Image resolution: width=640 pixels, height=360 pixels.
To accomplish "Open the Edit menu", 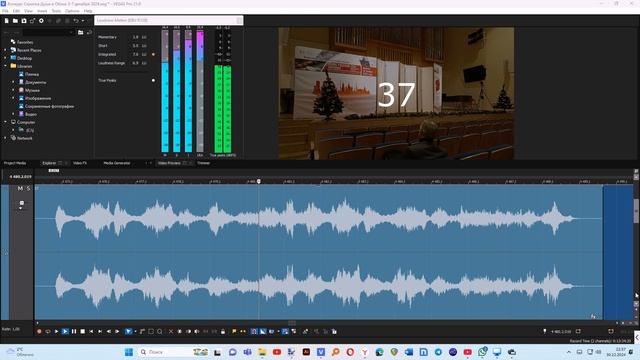I will point(16,11).
